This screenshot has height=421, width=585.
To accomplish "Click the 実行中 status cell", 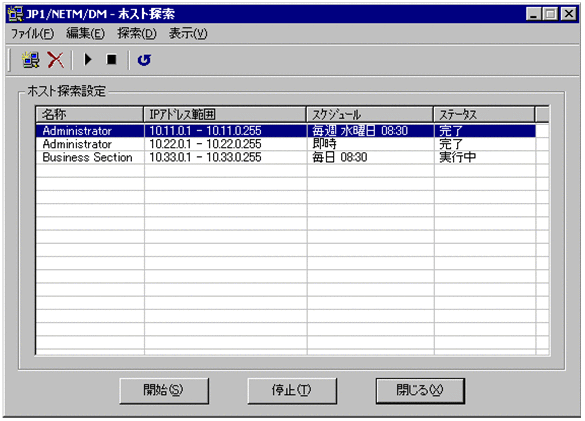I will pos(457,157).
